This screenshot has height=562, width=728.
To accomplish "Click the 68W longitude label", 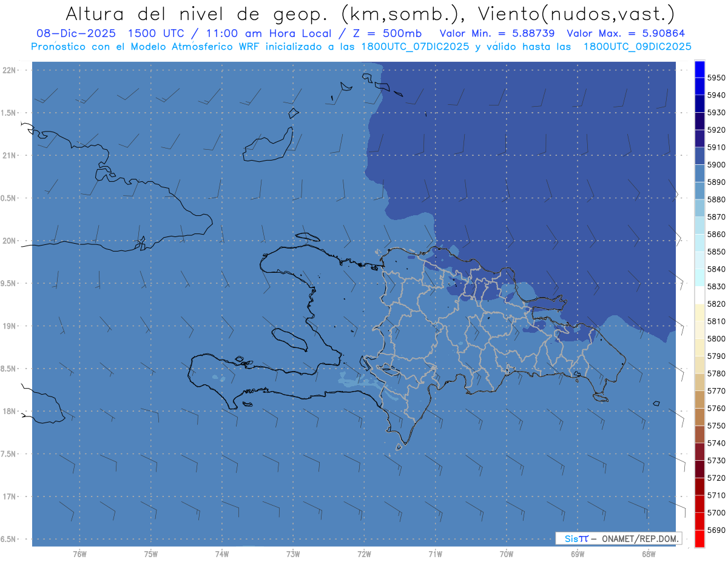I will click(649, 554).
